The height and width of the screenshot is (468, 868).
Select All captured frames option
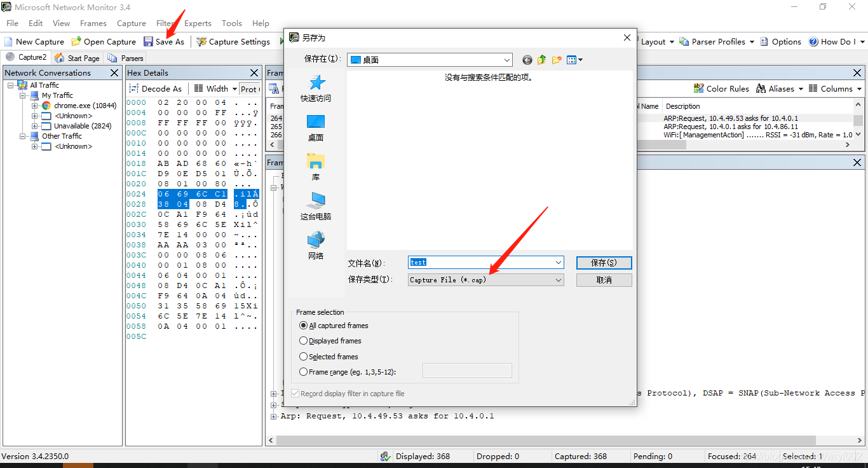pos(334,326)
